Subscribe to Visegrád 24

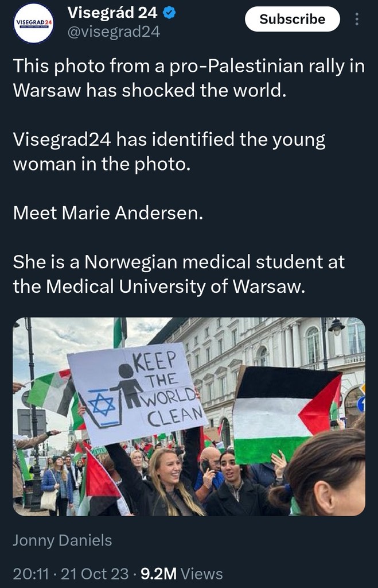[292, 19]
